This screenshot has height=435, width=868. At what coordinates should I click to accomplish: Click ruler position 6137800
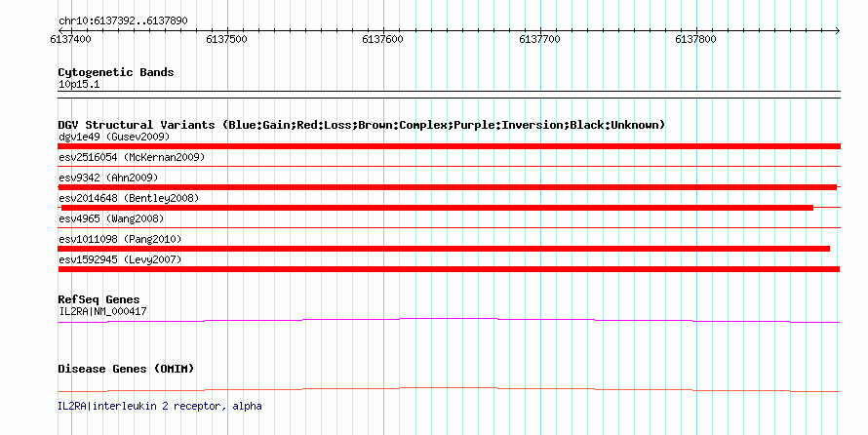click(x=695, y=39)
